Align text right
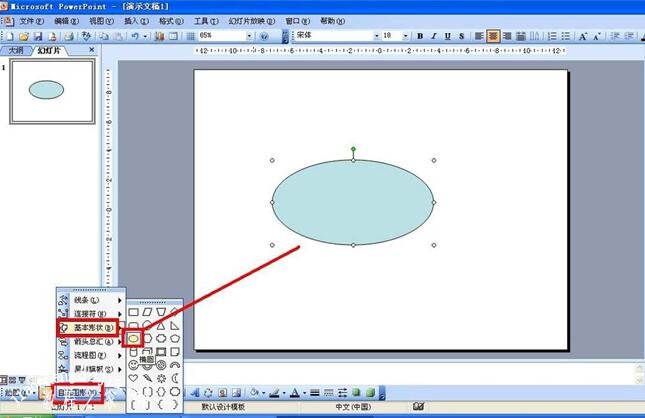Viewport: 645px width, 418px height. [507, 36]
